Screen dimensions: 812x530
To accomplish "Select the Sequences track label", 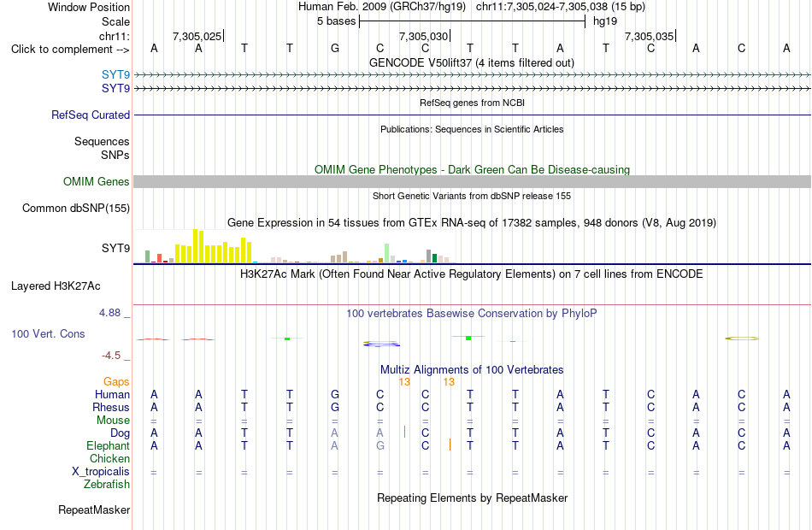I will point(102,141).
